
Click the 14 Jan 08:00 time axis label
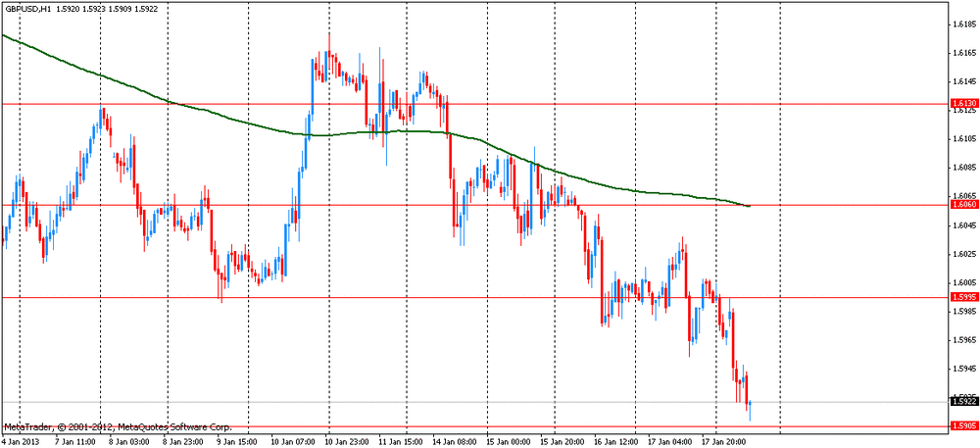pyautogui.click(x=466, y=442)
